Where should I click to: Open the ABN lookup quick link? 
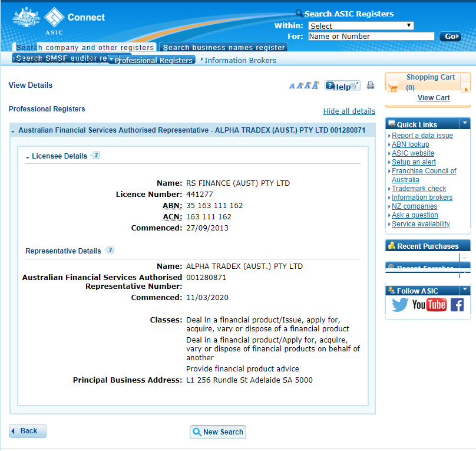point(410,144)
